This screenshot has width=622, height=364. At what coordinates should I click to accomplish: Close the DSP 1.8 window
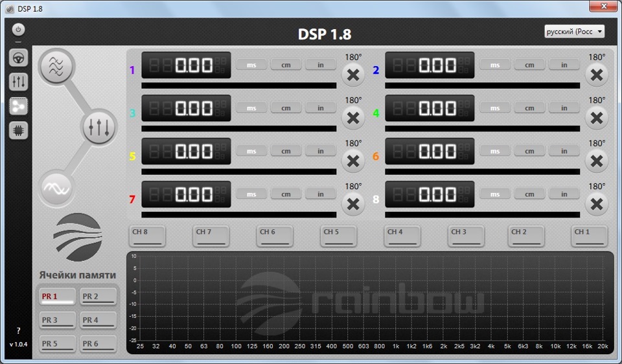pos(603,6)
